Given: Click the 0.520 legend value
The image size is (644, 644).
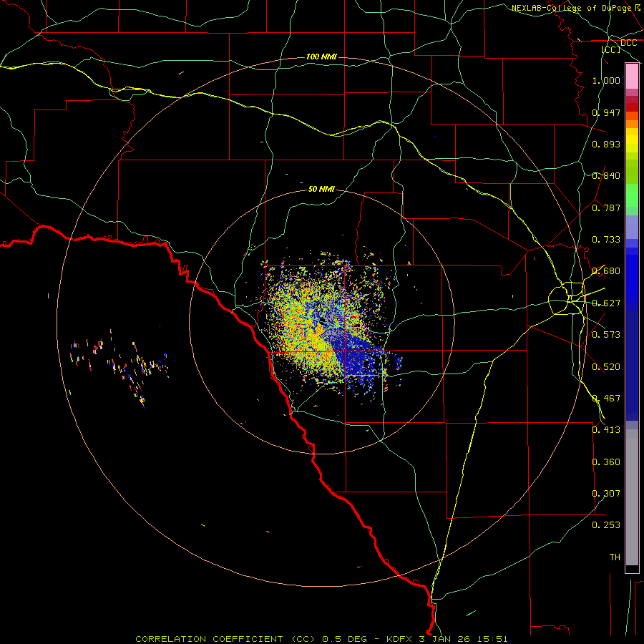Looking at the screenshot, I should tap(606, 367).
